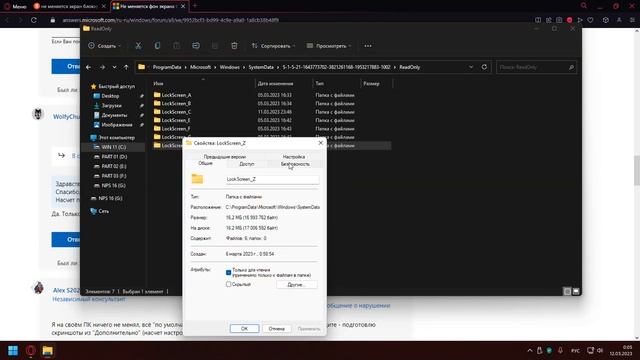Viewport: 640px width, 360px height.
Task: Switch Explorer to details view icon
Action: 567,291
